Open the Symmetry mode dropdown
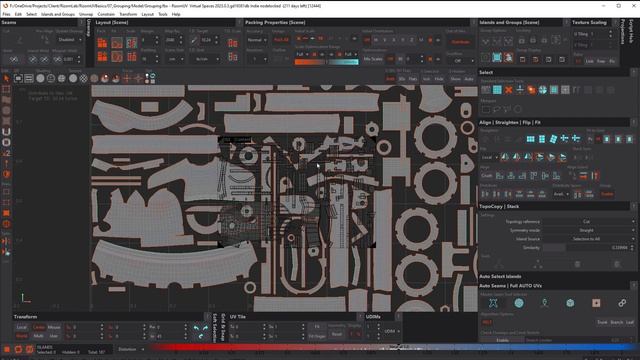Image resolution: width=640 pixels, height=360 pixels. [x=587, y=230]
